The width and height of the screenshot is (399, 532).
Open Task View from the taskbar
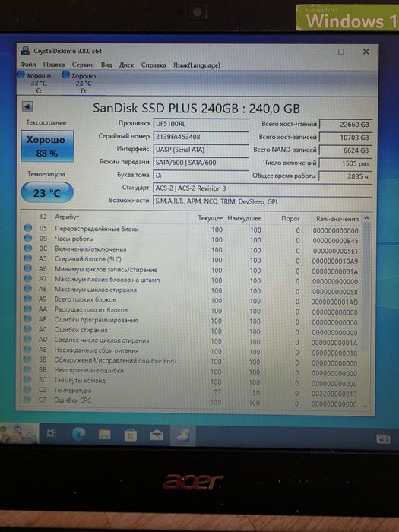(52, 433)
